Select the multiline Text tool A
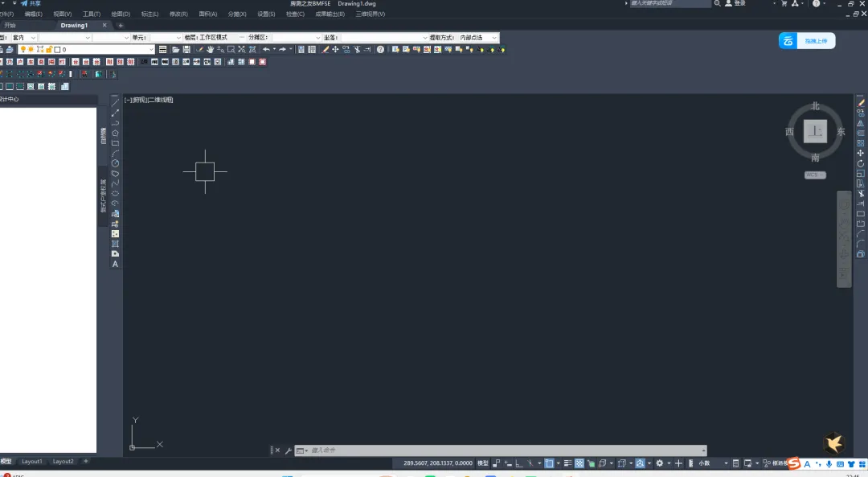Screen dimensions: 868x477 tap(115, 265)
